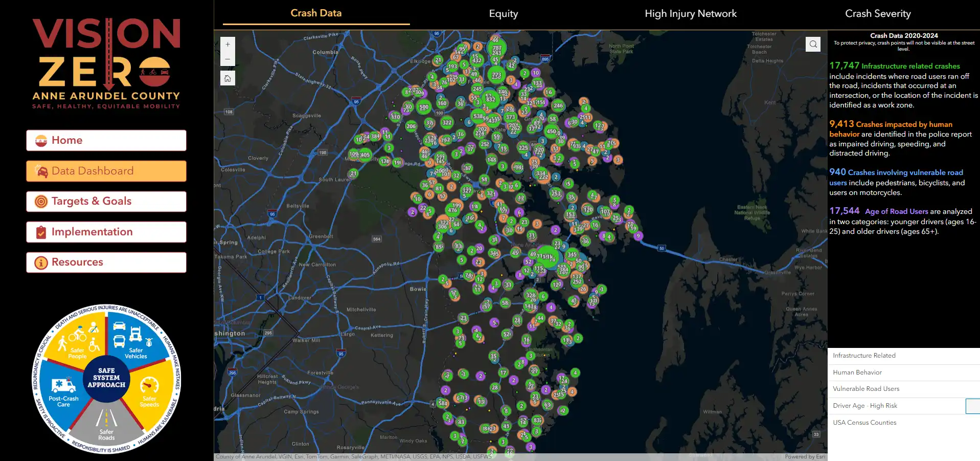This screenshot has height=461, width=980.
Task: Zoom in on the map using plus button
Action: 227,45
